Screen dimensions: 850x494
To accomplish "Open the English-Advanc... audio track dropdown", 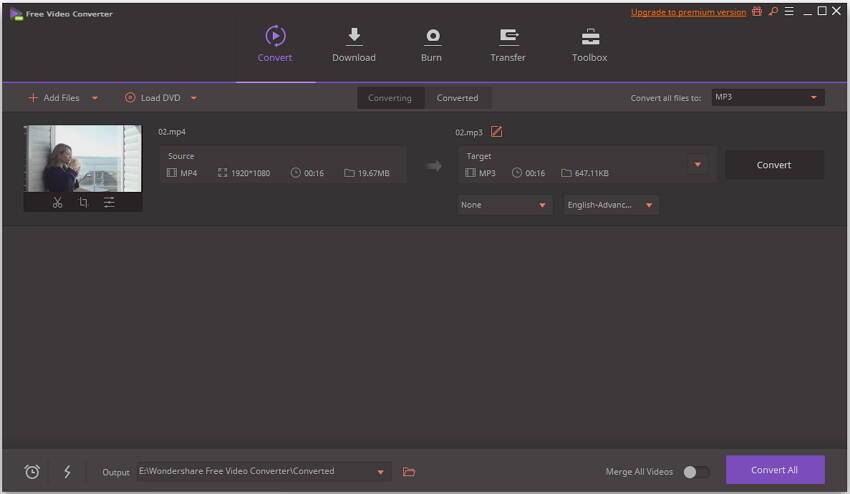I will pos(610,205).
